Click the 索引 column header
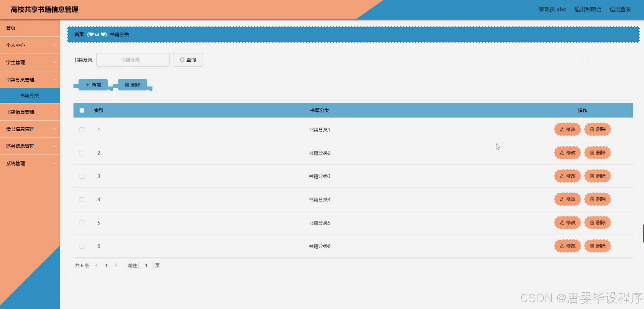 tap(98, 110)
